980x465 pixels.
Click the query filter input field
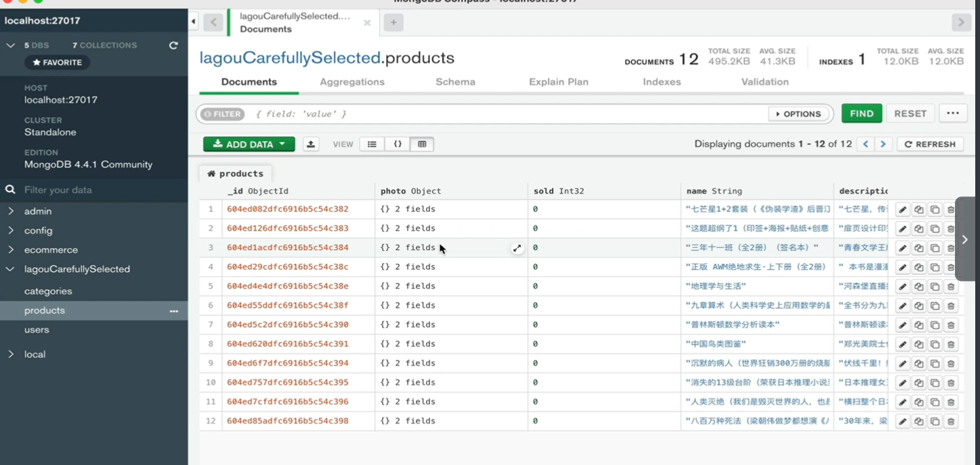508,114
